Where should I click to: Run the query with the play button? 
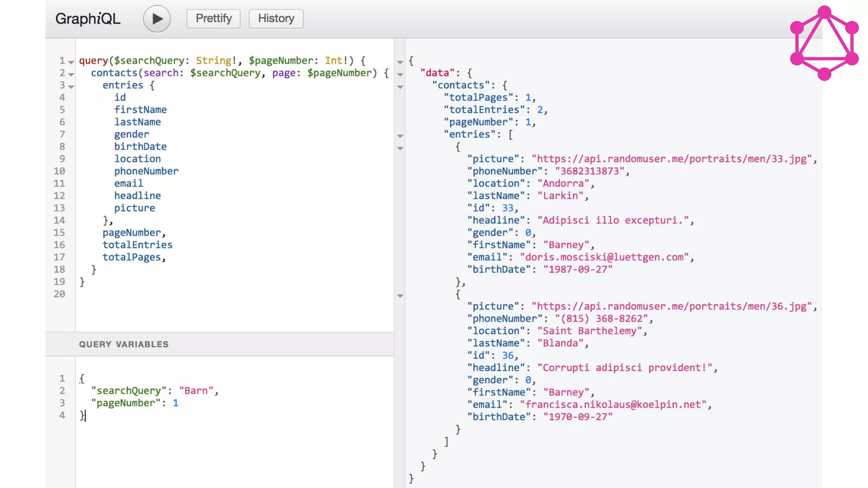point(157,19)
